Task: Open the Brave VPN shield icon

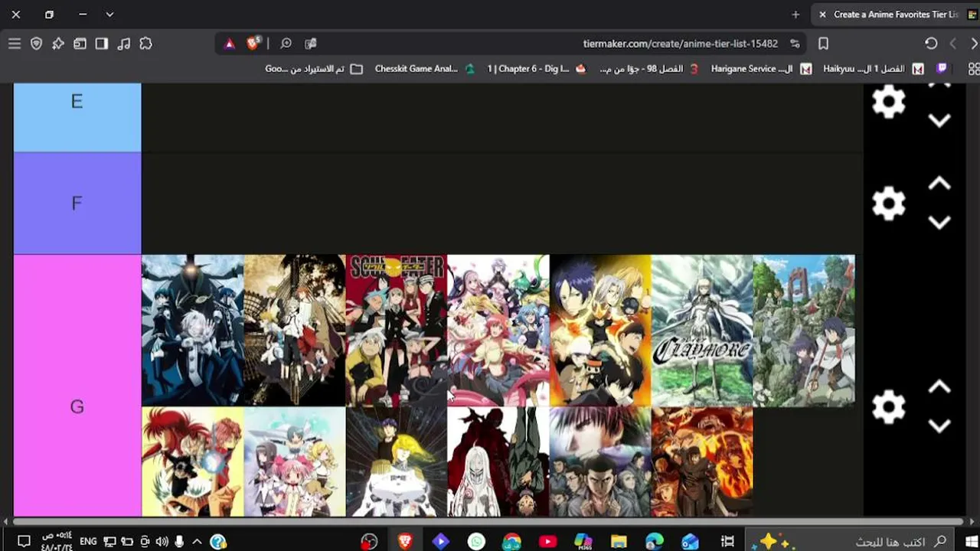Action: pyautogui.click(x=36, y=44)
